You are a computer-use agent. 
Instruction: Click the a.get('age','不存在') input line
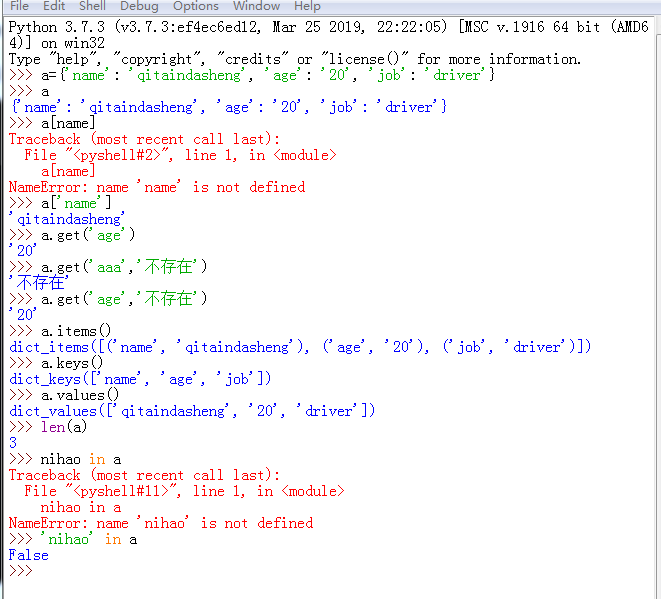pyautogui.click(x=124, y=299)
